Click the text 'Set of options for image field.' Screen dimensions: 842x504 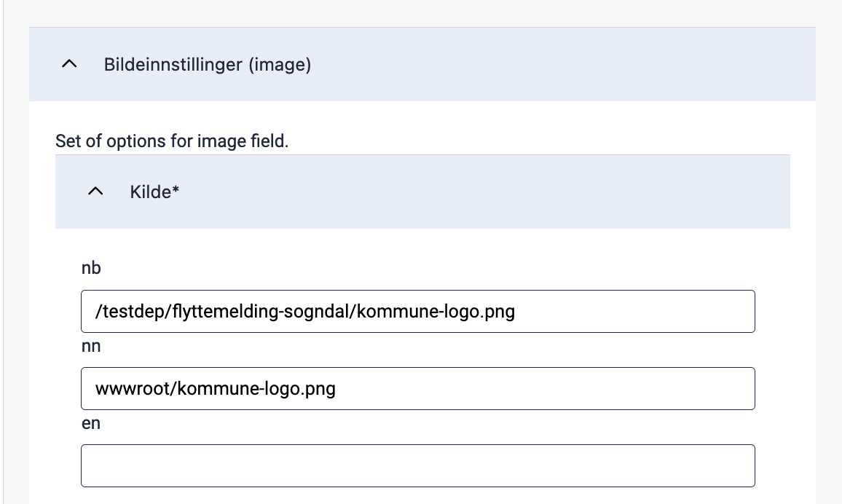point(172,141)
